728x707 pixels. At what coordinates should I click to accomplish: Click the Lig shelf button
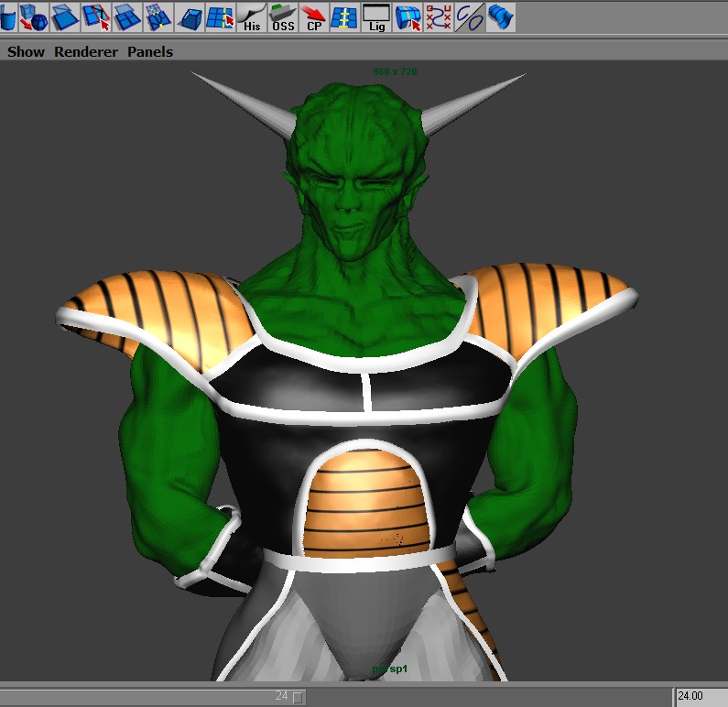(376, 17)
